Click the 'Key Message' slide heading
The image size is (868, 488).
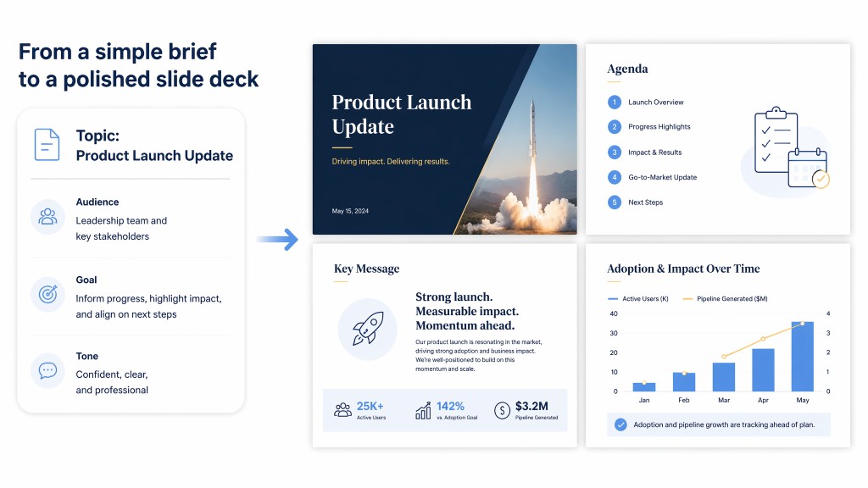pyautogui.click(x=366, y=269)
